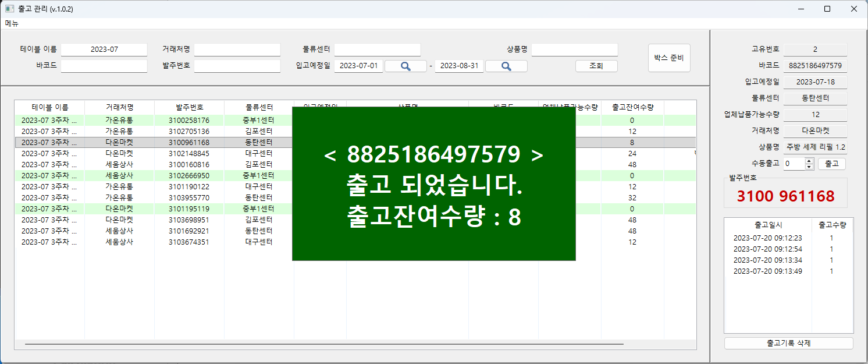This screenshot has width=868, height=364.
Task: Focus the 상품명 filter input in the search bar
Action: tap(575, 50)
